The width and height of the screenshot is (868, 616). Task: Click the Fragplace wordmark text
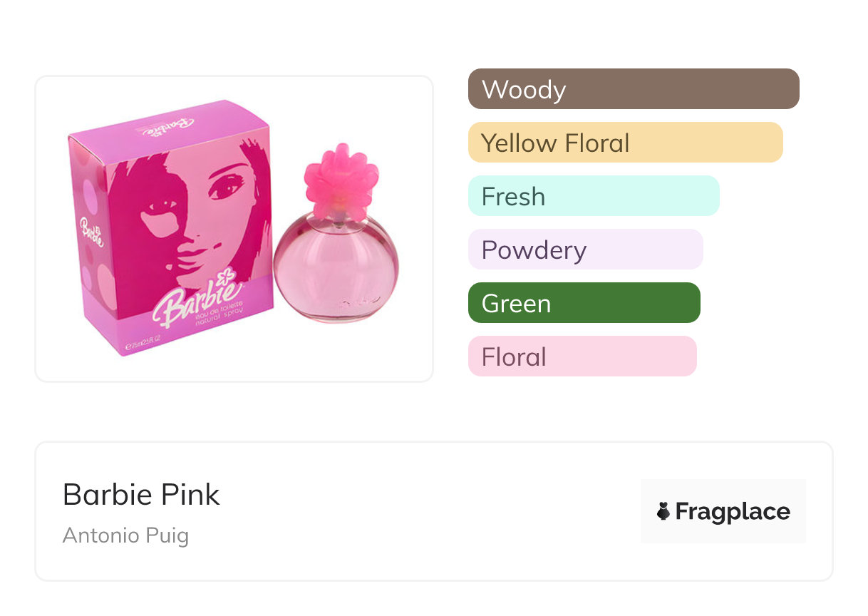(x=733, y=512)
